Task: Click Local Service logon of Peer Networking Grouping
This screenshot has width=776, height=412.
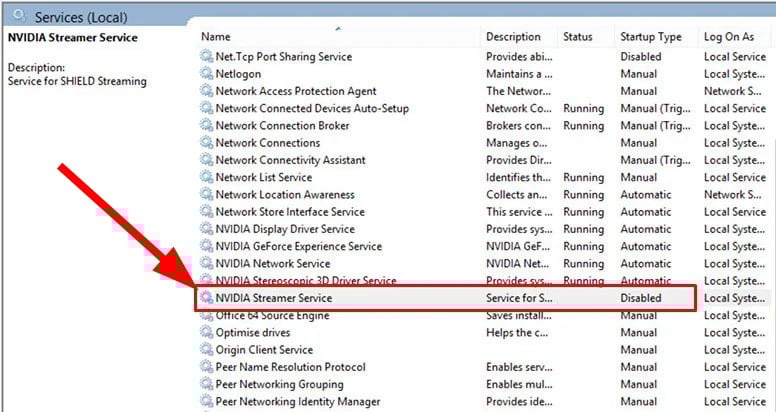Action: pyautogui.click(x=735, y=384)
